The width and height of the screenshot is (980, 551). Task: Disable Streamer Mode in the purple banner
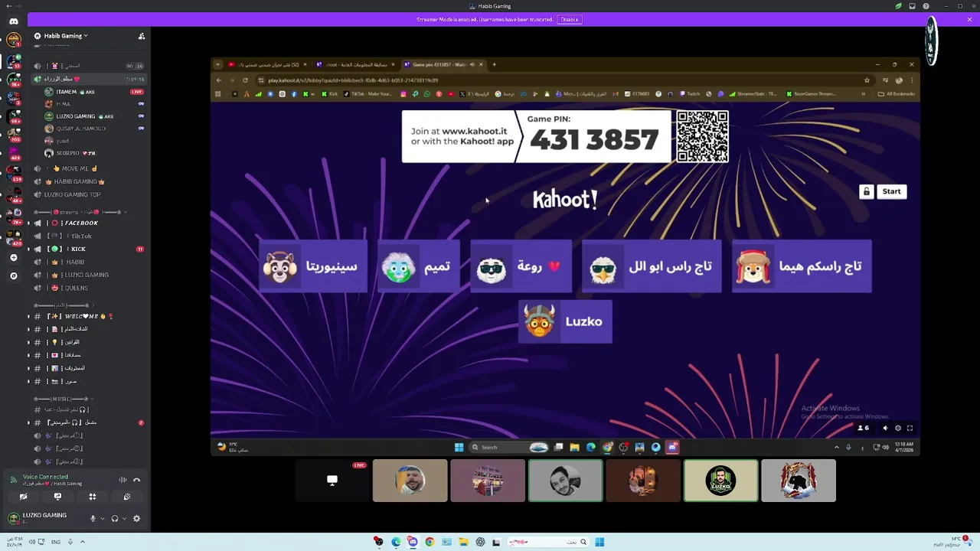coord(569,19)
